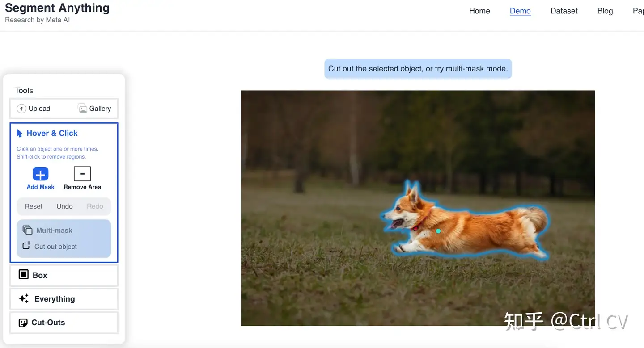644x348 pixels.
Task: Click the Hover & Click section title
Action: (x=52, y=133)
